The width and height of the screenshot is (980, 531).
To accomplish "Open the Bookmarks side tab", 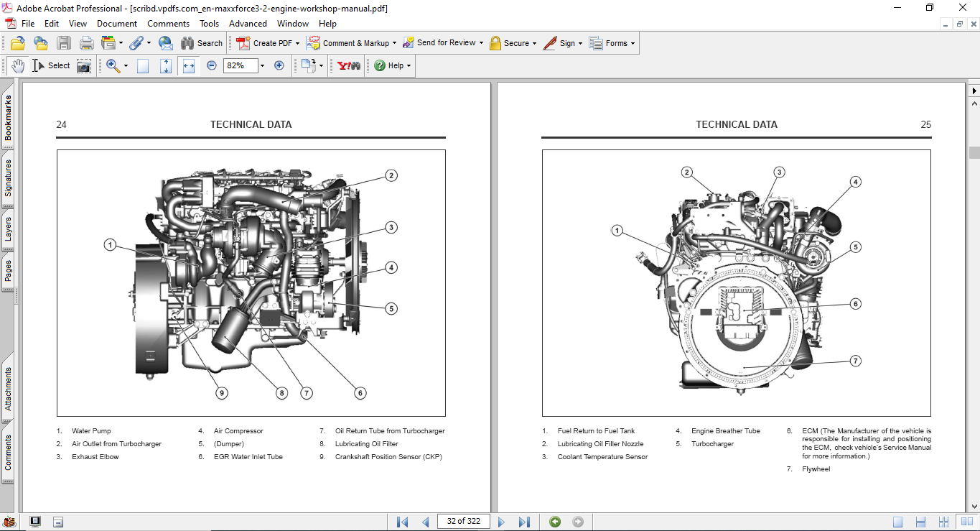I will [8, 119].
